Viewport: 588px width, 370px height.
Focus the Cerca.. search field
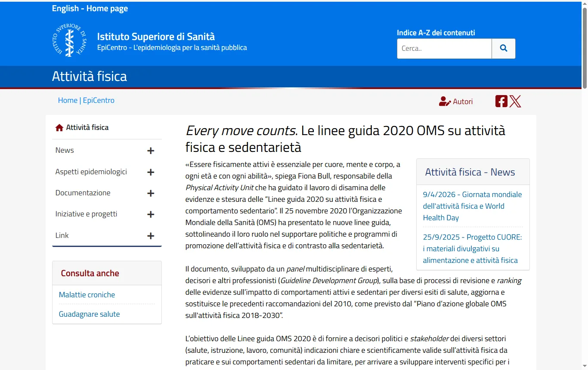[444, 49]
